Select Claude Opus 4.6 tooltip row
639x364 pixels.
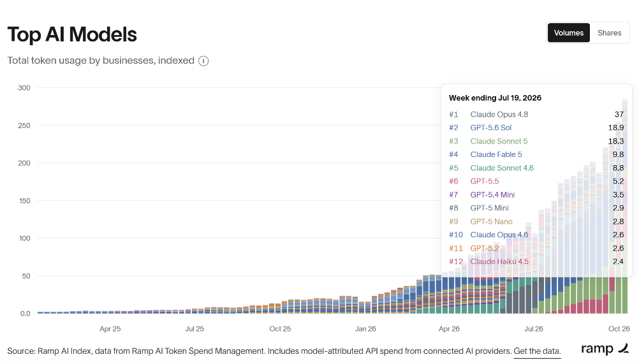click(x=536, y=235)
